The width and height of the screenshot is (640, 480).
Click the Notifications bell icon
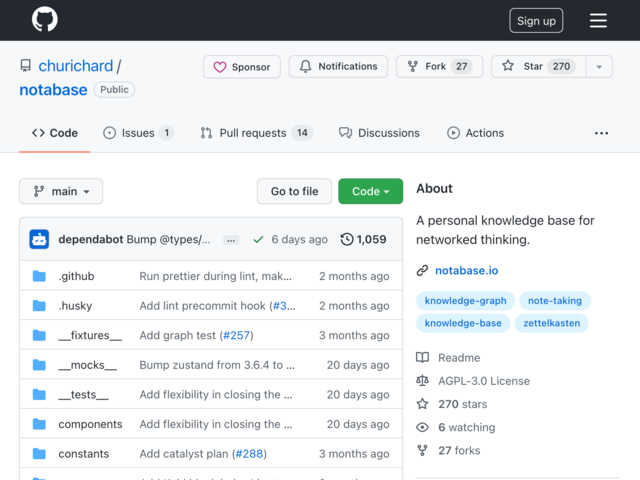pyautogui.click(x=305, y=66)
